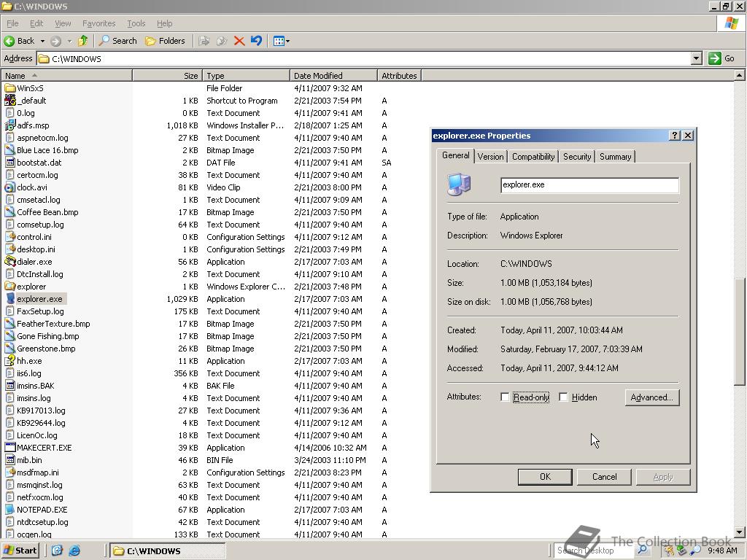Open Back button history dropdown arrow
Image resolution: width=747 pixels, height=560 pixels.
click(x=42, y=42)
